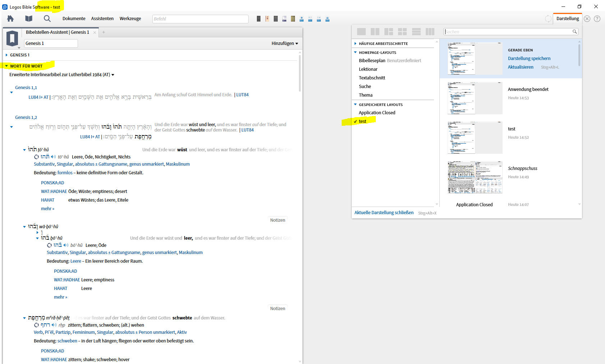Load the saved layout Application Closed
This screenshot has width=605, height=364.
pos(377,113)
